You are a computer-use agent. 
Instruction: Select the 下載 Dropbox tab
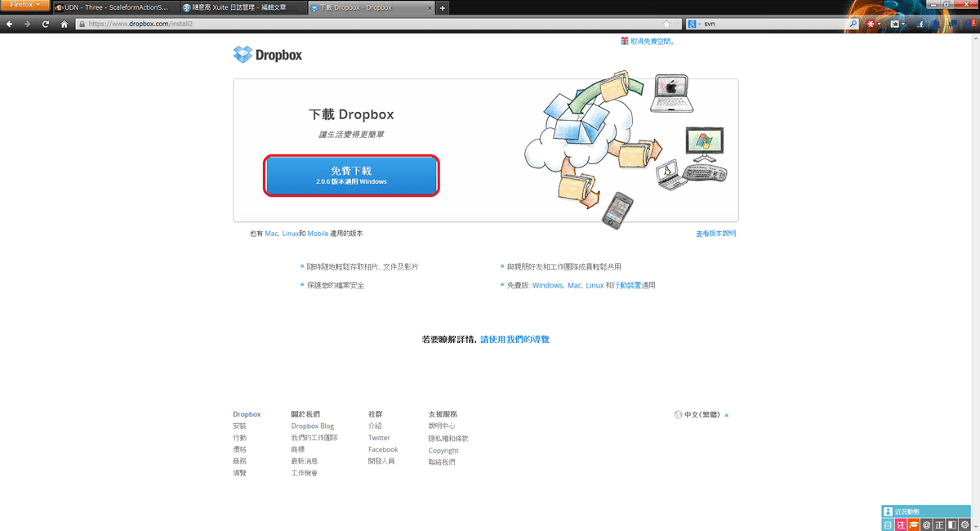click(x=372, y=8)
